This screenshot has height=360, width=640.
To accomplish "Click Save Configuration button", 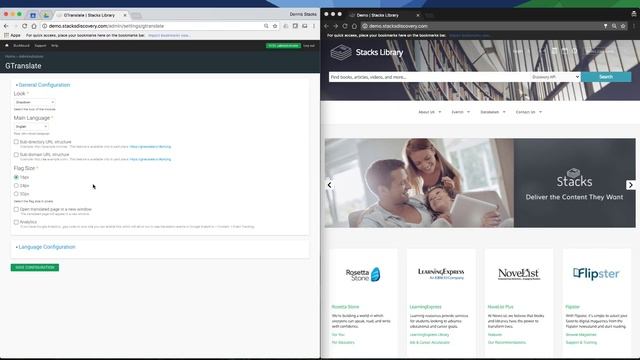I will (35, 267).
